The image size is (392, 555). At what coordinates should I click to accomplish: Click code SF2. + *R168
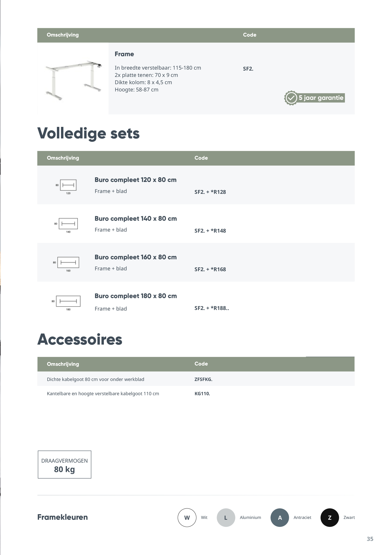[210, 270]
